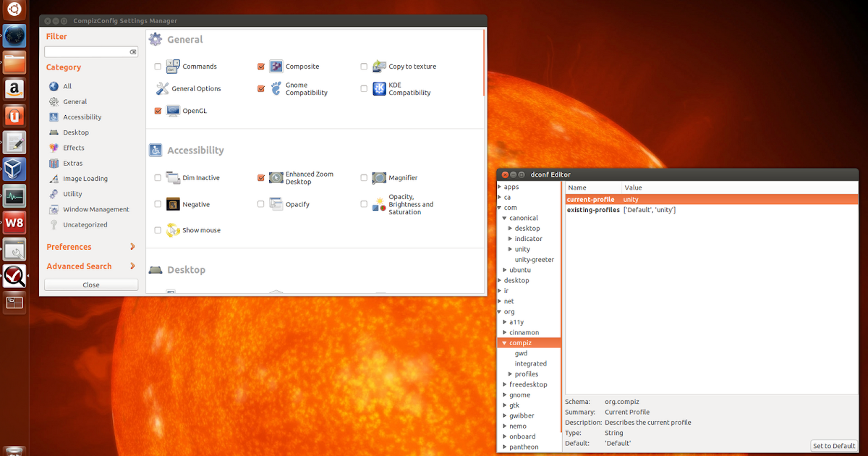868x456 pixels.
Task: Open Gnome Compatibility foot icon
Action: pos(276,89)
